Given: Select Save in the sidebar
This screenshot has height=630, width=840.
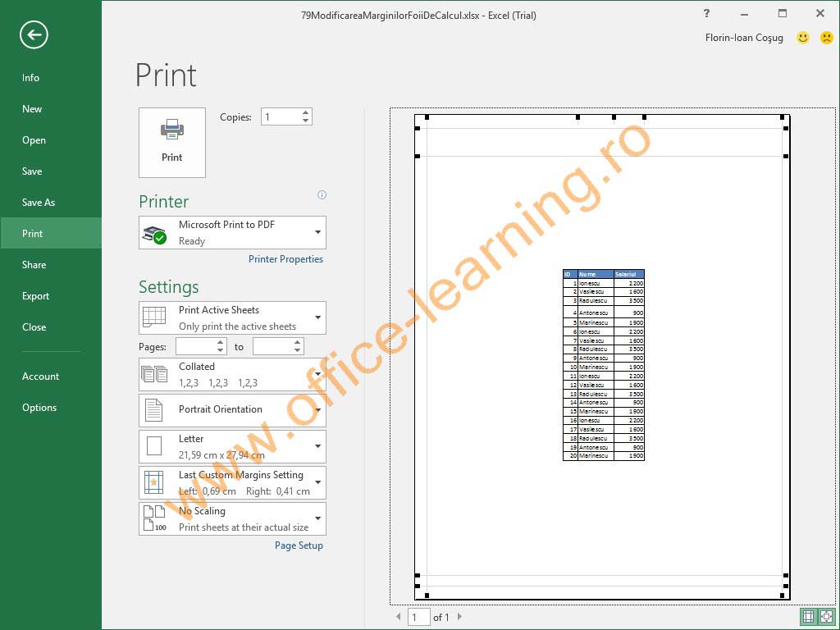Looking at the screenshot, I should 51,171.
